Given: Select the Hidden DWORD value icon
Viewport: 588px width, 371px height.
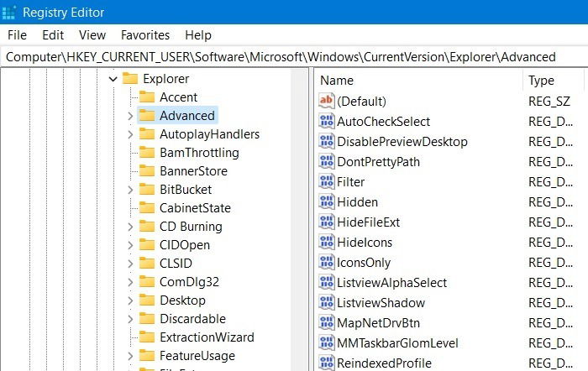Looking at the screenshot, I should click(326, 201).
